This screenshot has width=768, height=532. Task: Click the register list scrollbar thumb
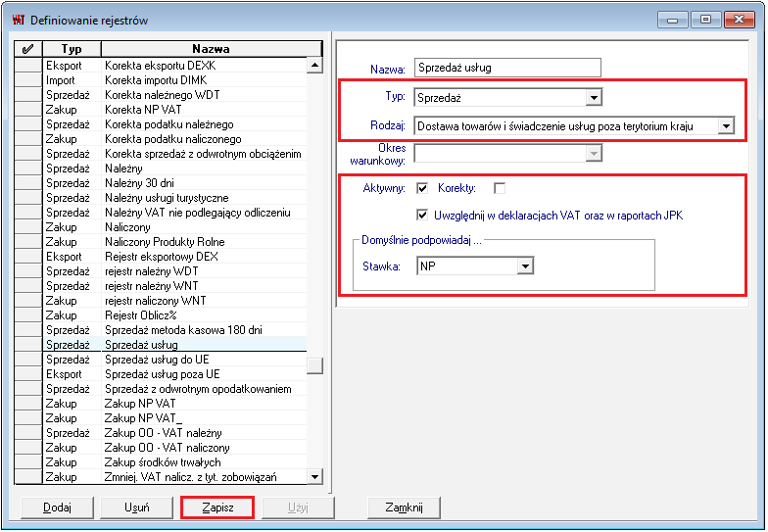(x=314, y=365)
